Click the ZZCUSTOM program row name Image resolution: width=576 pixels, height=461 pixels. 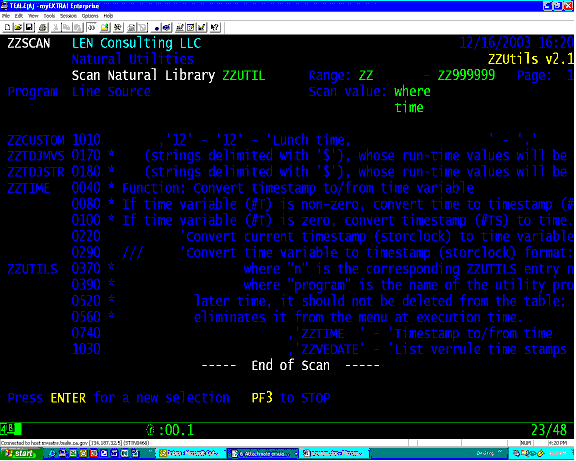click(x=36, y=140)
